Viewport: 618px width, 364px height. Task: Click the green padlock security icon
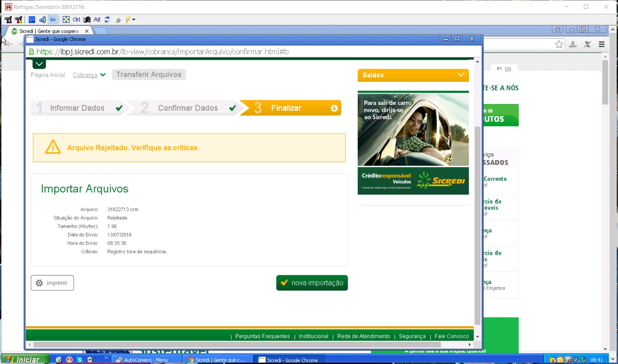[31, 52]
